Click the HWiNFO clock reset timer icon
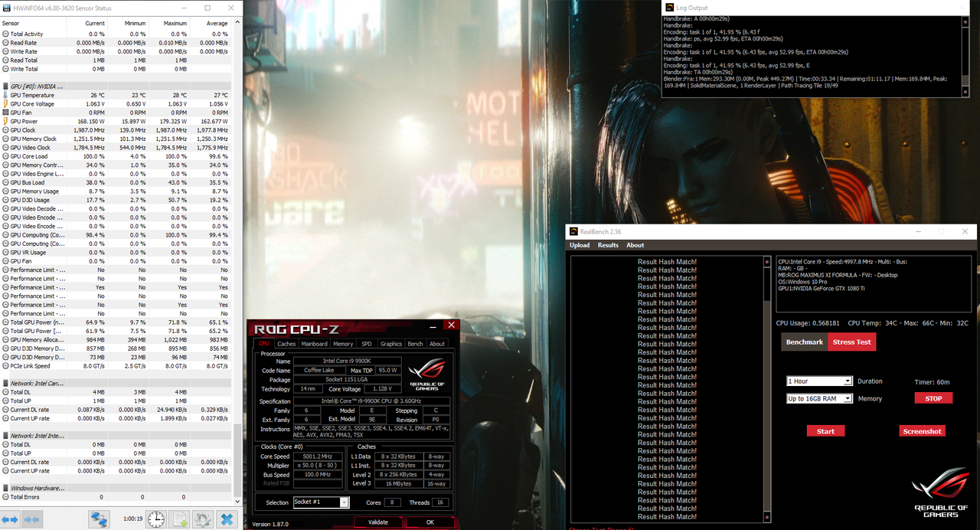980x530 pixels. click(x=155, y=519)
